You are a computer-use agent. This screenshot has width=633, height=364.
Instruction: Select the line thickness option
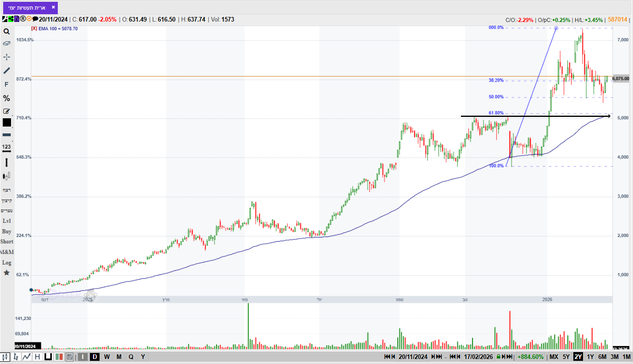[x=6, y=135]
